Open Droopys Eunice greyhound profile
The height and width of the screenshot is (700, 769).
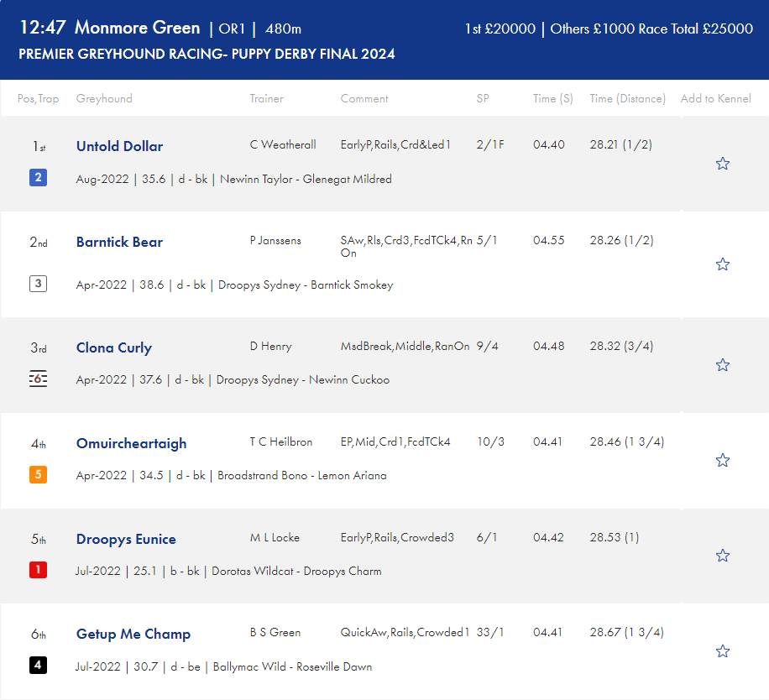click(x=126, y=539)
